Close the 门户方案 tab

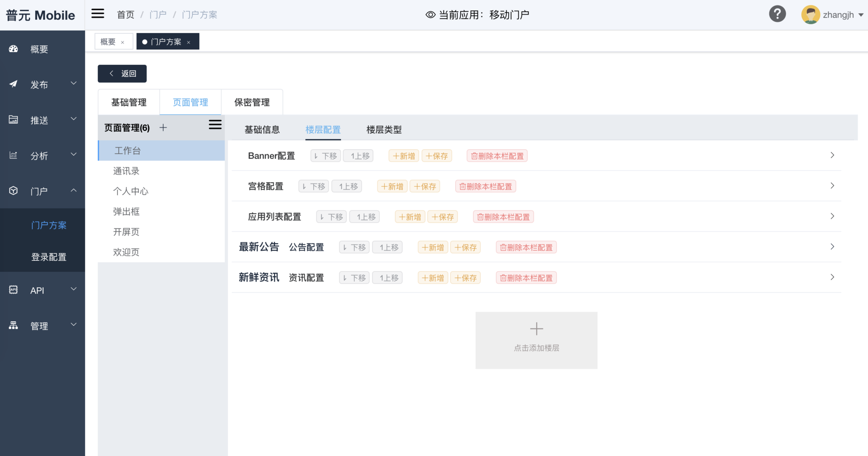(x=189, y=43)
